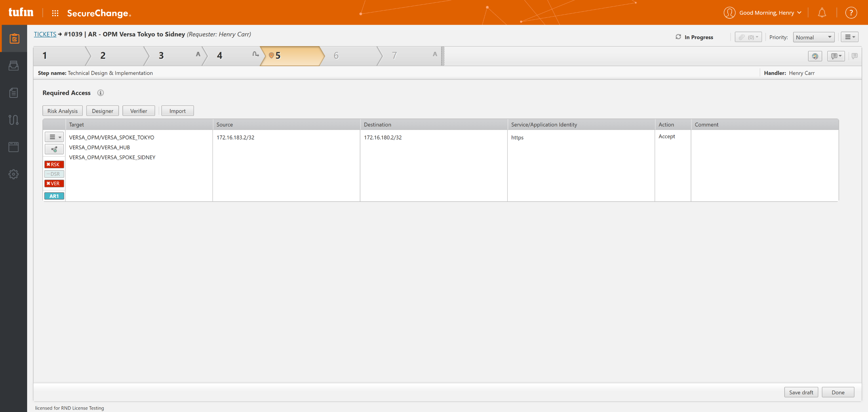This screenshot has width=868, height=412.
Task: Open the Priority Normal dropdown
Action: click(x=813, y=37)
